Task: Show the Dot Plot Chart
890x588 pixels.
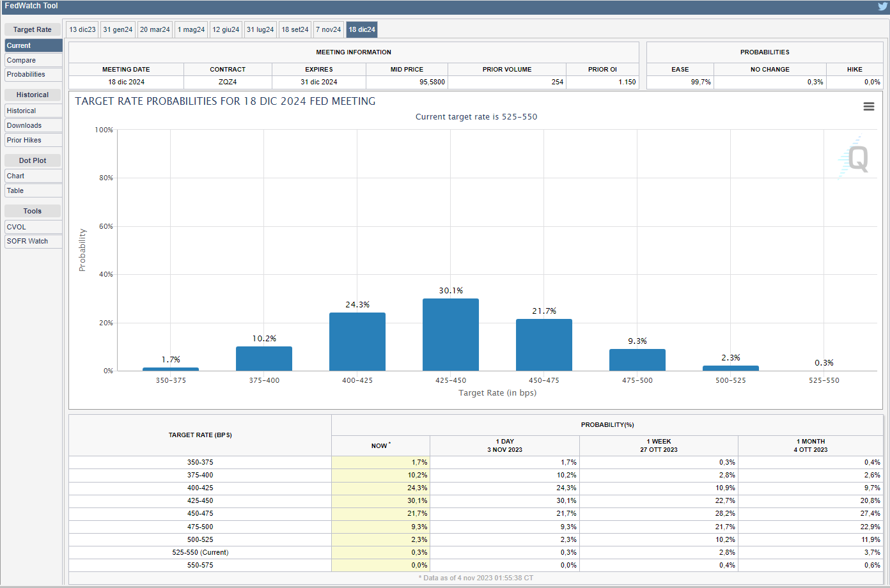Action: tap(33, 176)
